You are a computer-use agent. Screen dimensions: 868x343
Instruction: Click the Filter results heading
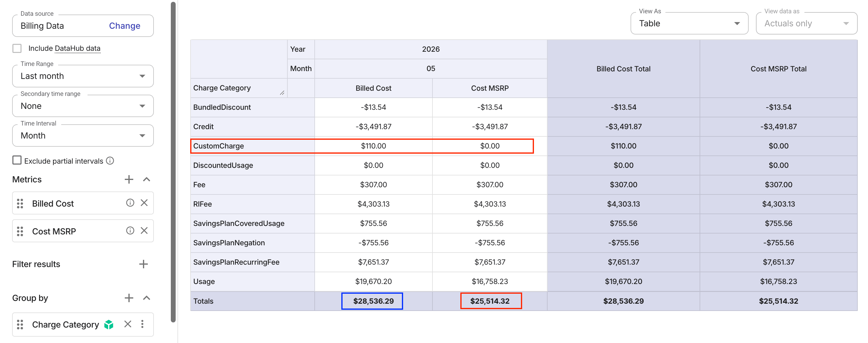click(36, 264)
